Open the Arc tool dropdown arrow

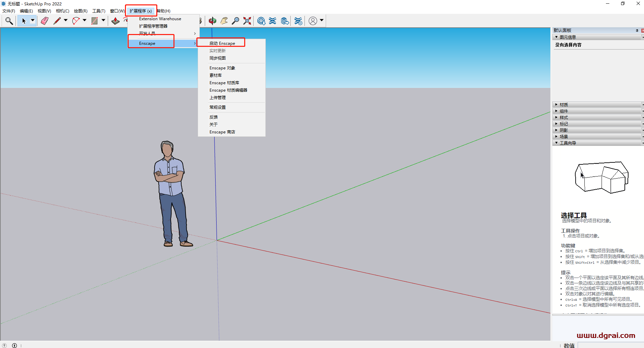(x=84, y=21)
